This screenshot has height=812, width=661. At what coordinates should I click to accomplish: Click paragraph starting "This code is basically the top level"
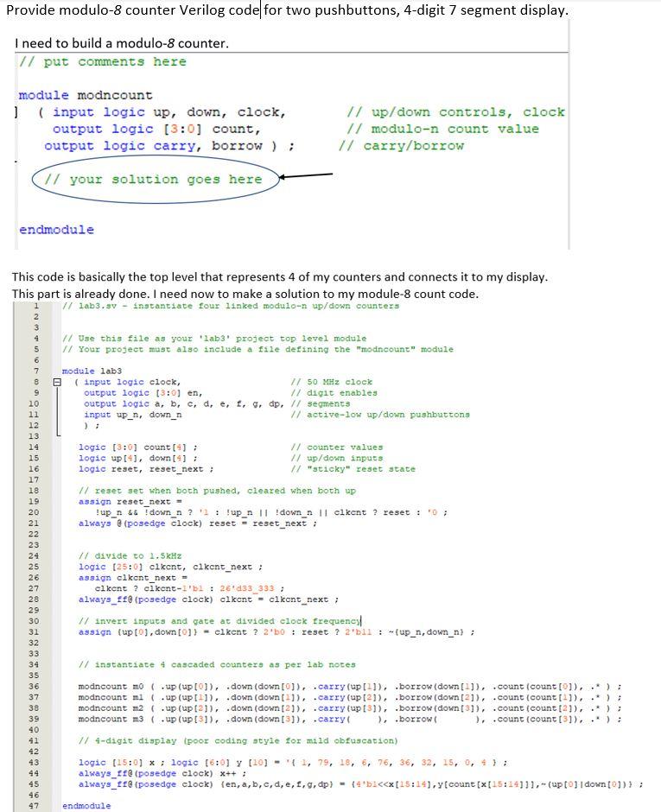coord(280,276)
